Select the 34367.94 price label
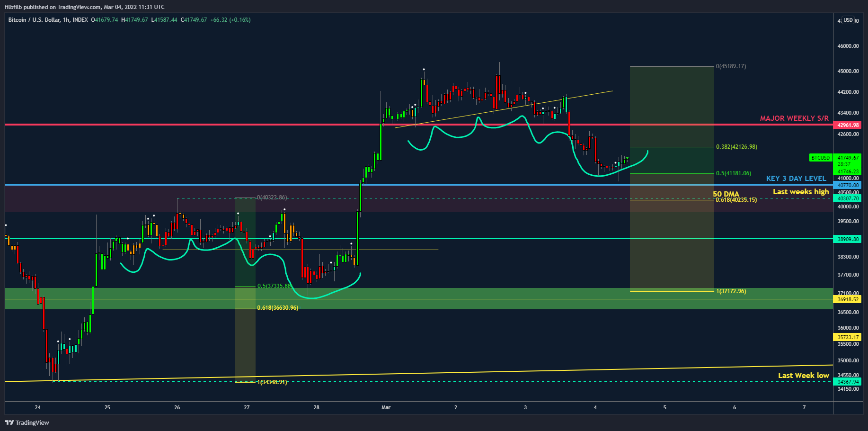Image resolution: width=868 pixels, height=431 pixels. click(848, 382)
